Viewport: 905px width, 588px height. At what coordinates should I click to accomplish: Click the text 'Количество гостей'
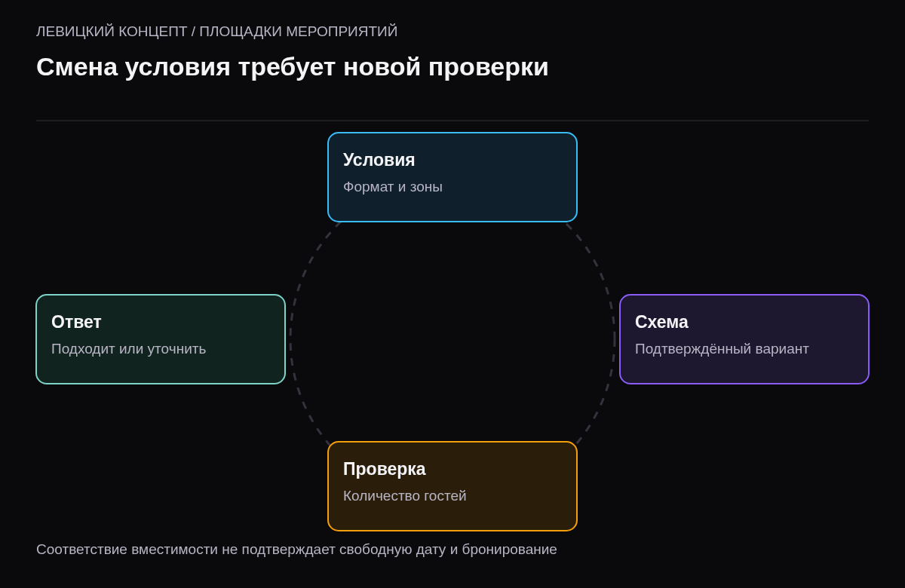(x=405, y=496)
